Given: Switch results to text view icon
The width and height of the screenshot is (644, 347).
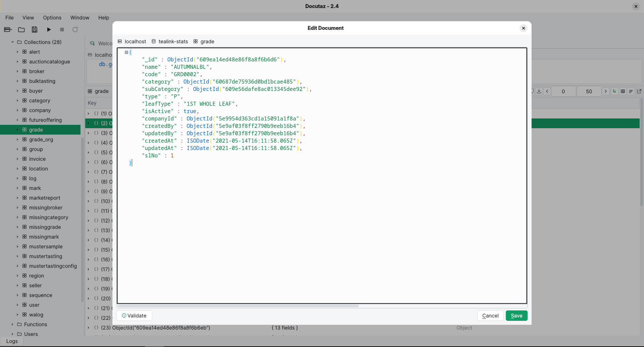Looking at the screenshot, I should pos(631,91).
